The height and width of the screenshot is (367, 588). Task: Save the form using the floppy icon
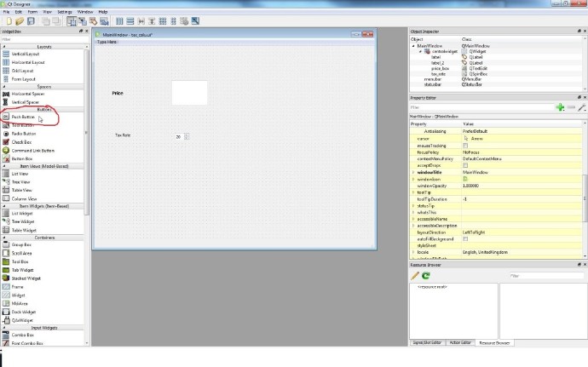(31, 21)
